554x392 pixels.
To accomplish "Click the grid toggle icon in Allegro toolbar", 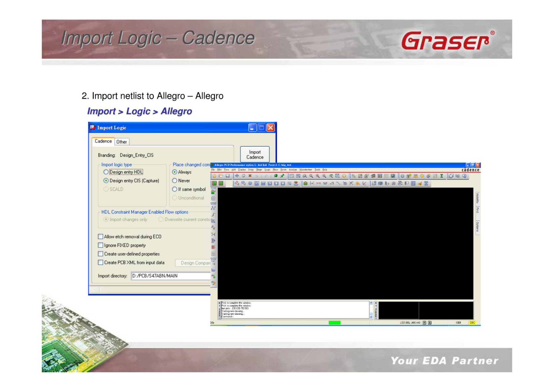I will coord(354,176).
